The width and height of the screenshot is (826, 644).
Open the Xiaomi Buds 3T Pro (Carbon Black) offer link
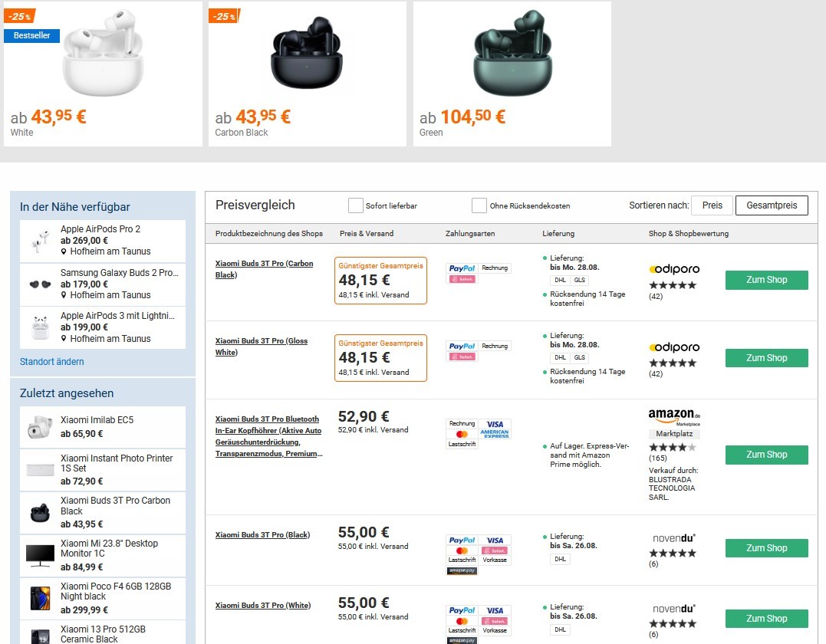[x=264, y=269]
